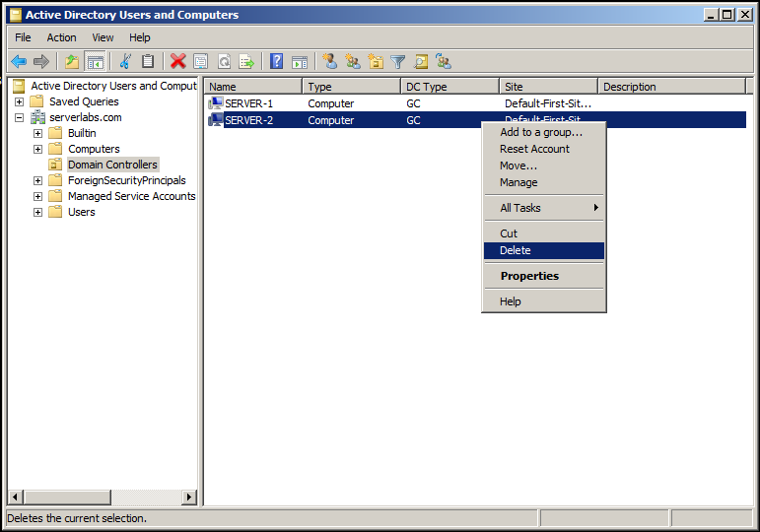Toggle the action pane toolbar icon
760x532 pixels.
(300, 61)
